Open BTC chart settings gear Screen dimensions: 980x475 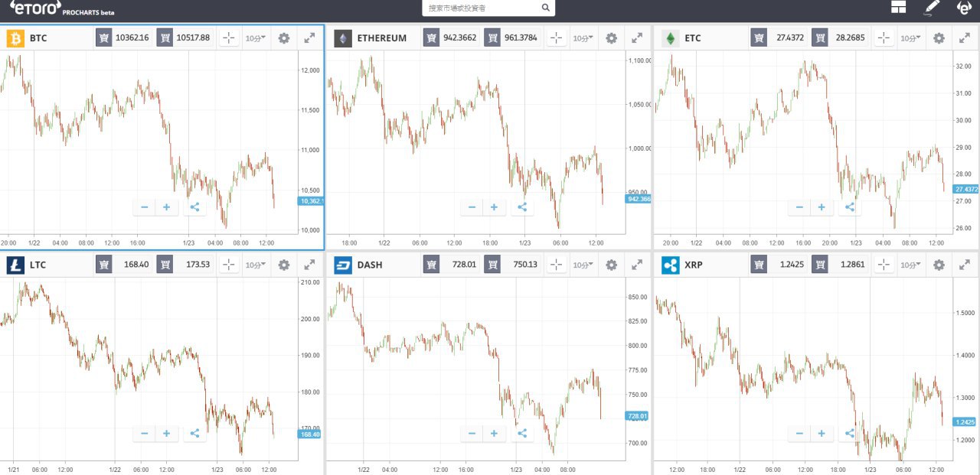click(284, 38)
